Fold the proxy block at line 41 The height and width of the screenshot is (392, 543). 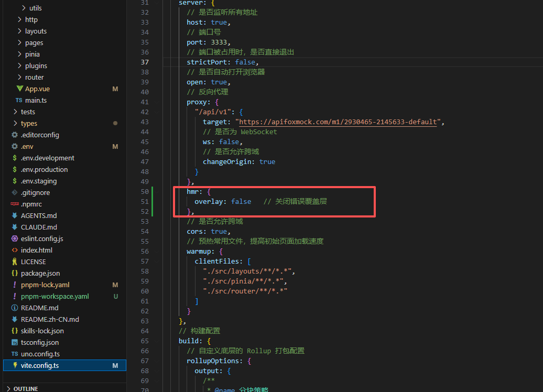158,102
